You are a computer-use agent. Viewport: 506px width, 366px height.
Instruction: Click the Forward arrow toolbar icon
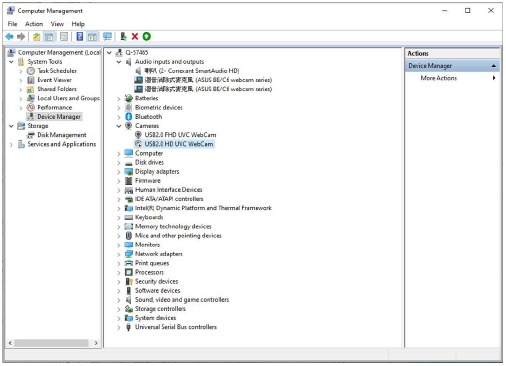(21, 36)
